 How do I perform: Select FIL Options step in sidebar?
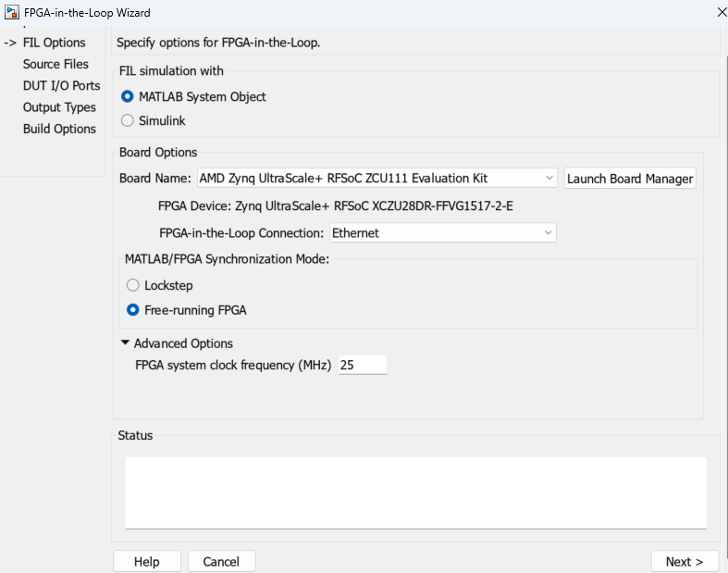click(54, 43)
